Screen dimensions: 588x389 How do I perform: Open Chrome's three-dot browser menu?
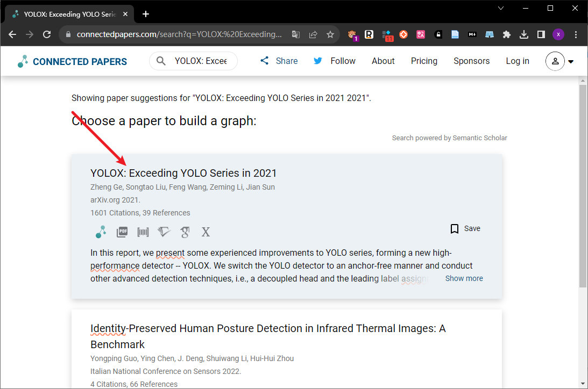[576, 34]
